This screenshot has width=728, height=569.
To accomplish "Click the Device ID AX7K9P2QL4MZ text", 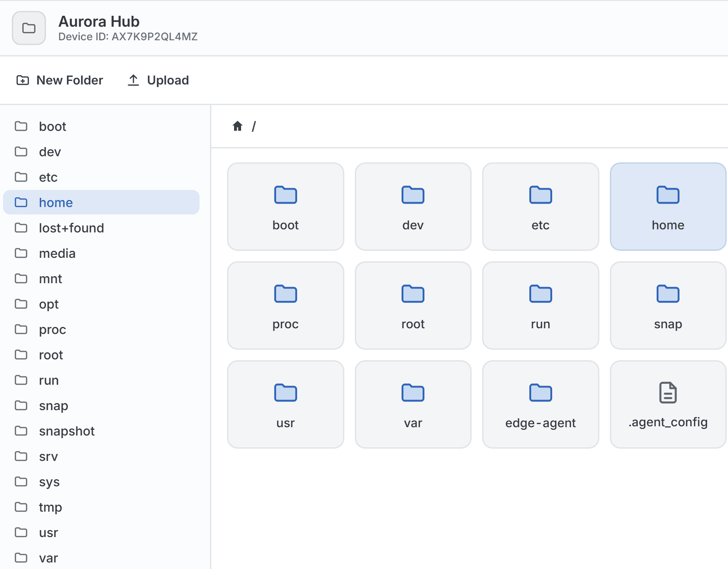I will [128, 37].
